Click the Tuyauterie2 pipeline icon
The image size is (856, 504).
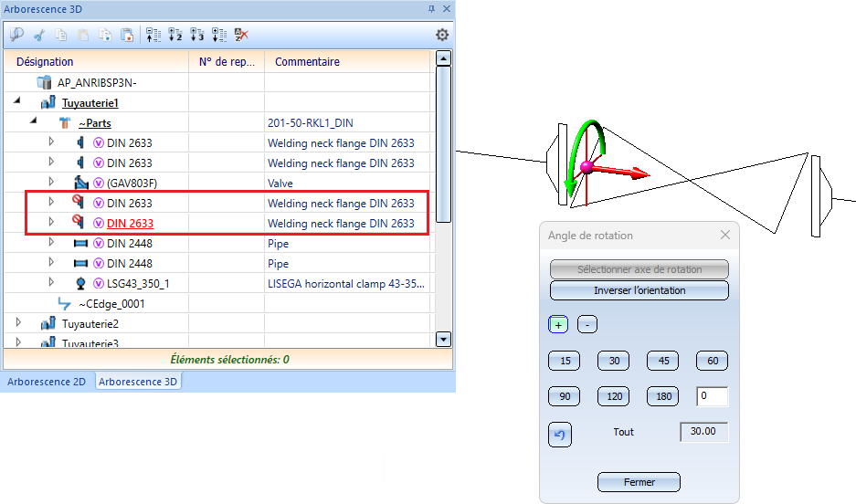tap(48, 323)
